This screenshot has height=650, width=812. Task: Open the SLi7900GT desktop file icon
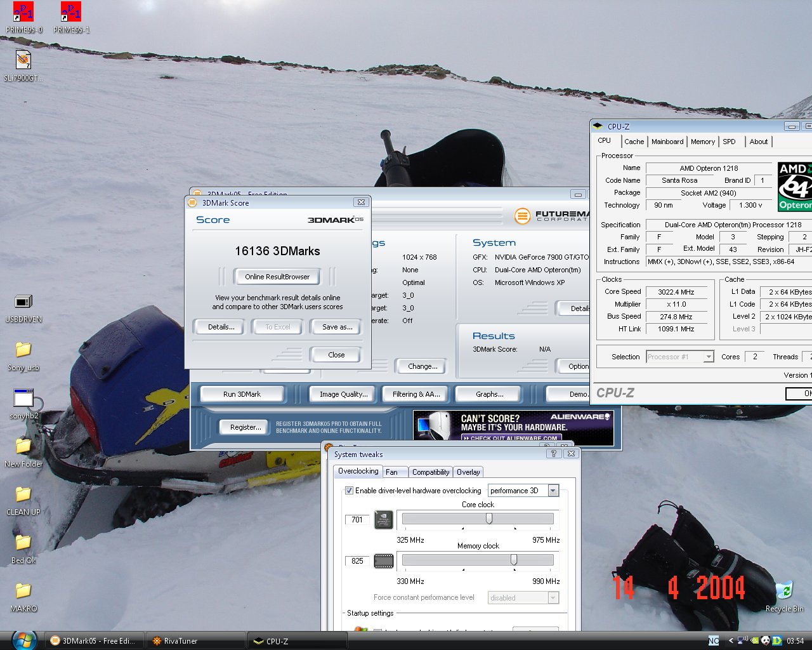point(23,65)
